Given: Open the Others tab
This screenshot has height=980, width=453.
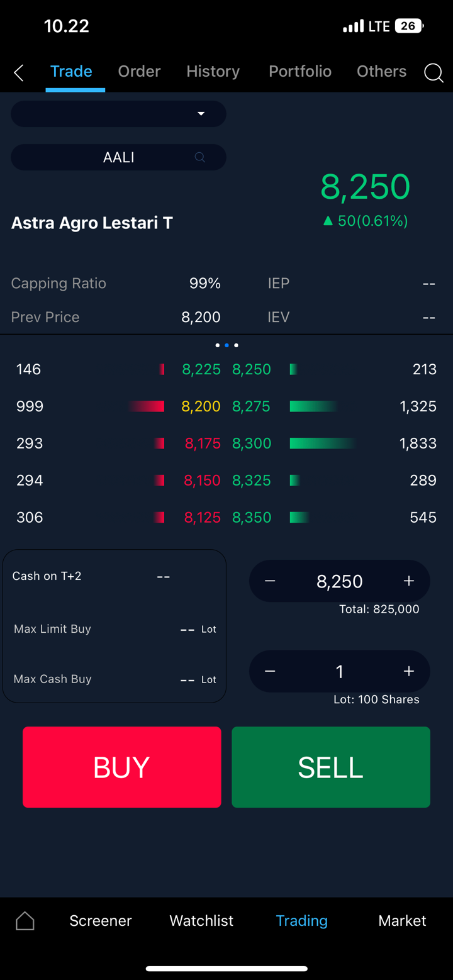Looking at the screenshot, I should [x=381, y=72].
